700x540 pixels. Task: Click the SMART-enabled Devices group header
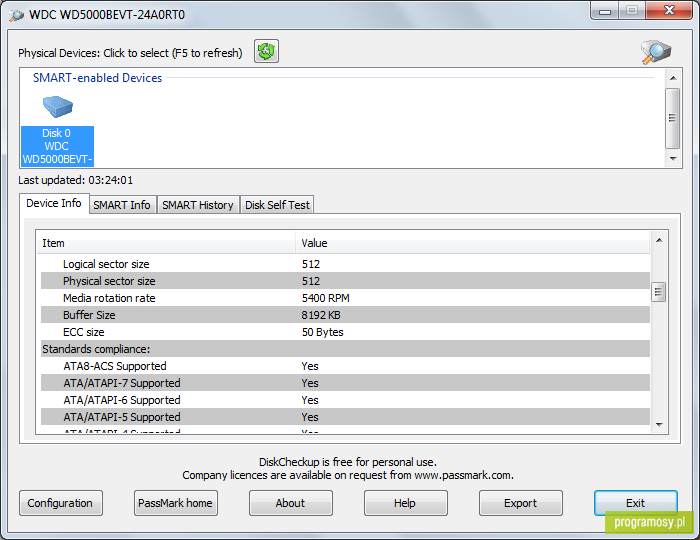(x=97, y=78)
